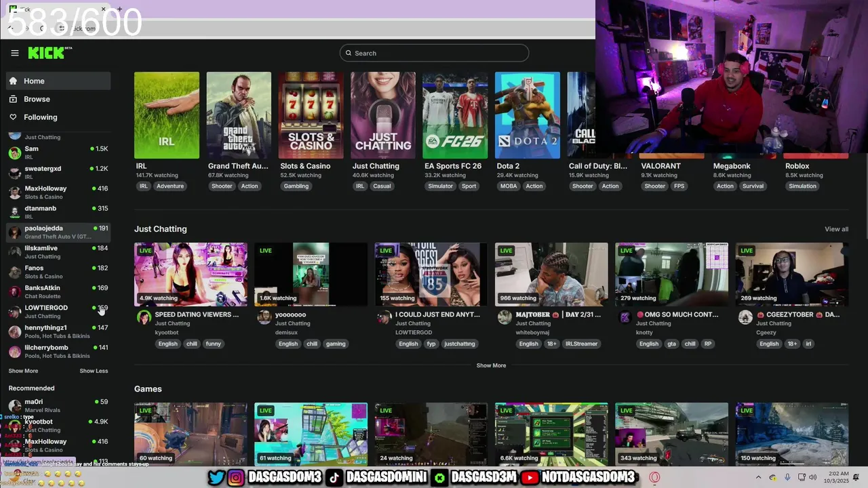The image size is (868, 488).
Task: Click knotty avatar below OMG SO MUCH stream
Action: coord(625,317)
